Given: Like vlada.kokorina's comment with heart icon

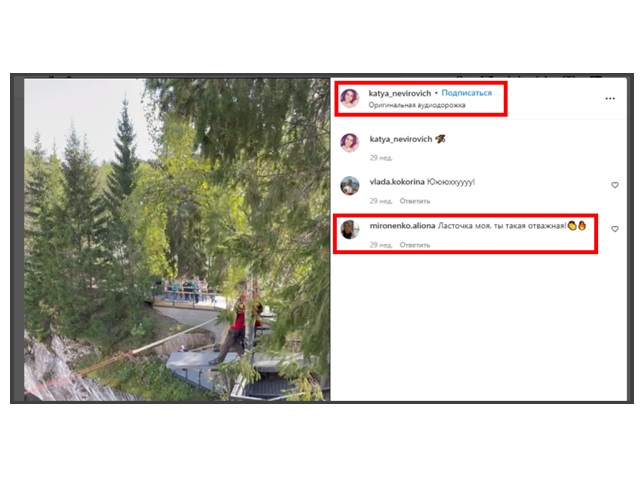Looking at the screenshot, I should [x=615, y=185].
